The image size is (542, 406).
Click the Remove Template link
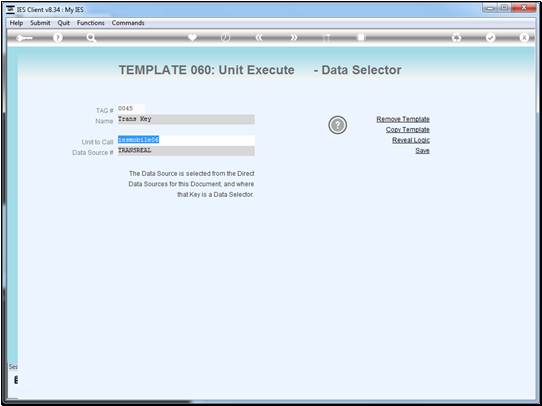pyautogui.click(x=403, y=119)
